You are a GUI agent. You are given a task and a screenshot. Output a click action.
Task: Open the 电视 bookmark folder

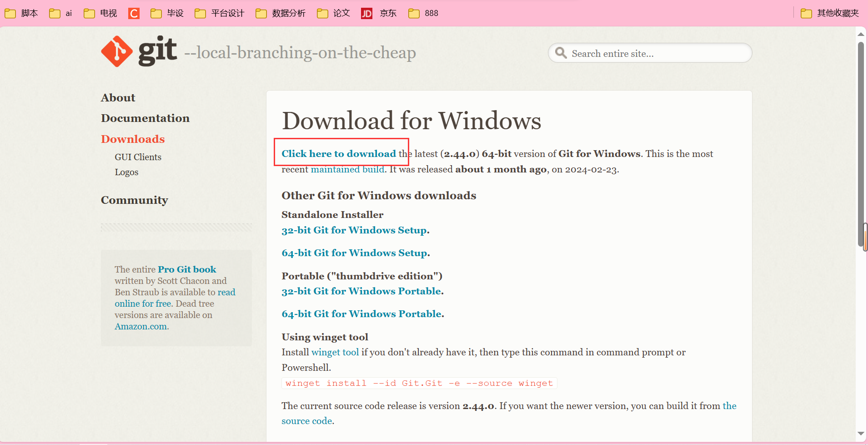click(x=100, y=13)
